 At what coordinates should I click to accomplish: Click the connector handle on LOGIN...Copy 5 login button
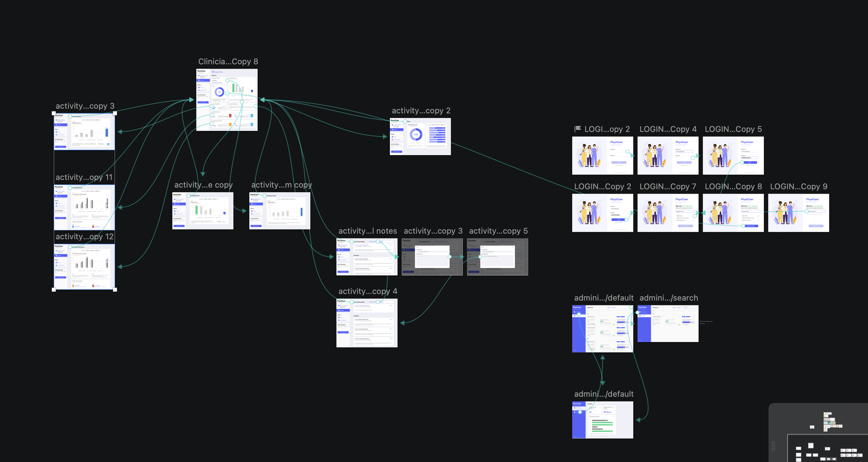tap(742, 162)
